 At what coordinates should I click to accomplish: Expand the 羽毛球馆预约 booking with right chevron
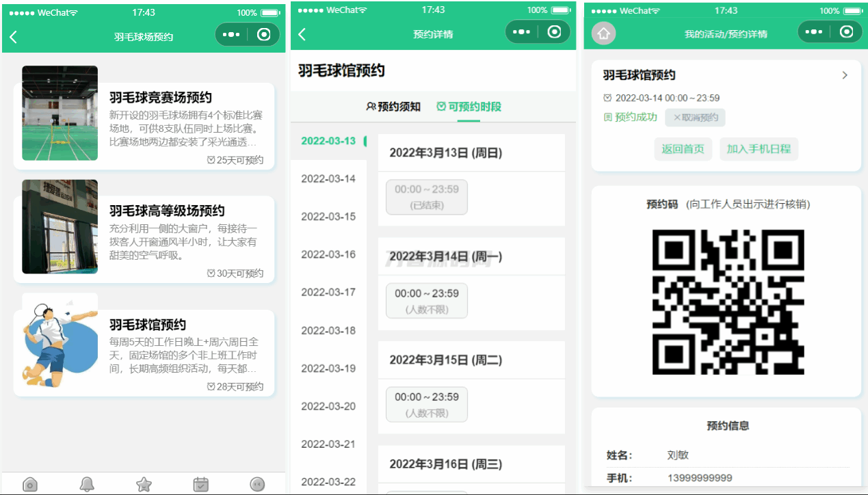(x=845, y=75)
